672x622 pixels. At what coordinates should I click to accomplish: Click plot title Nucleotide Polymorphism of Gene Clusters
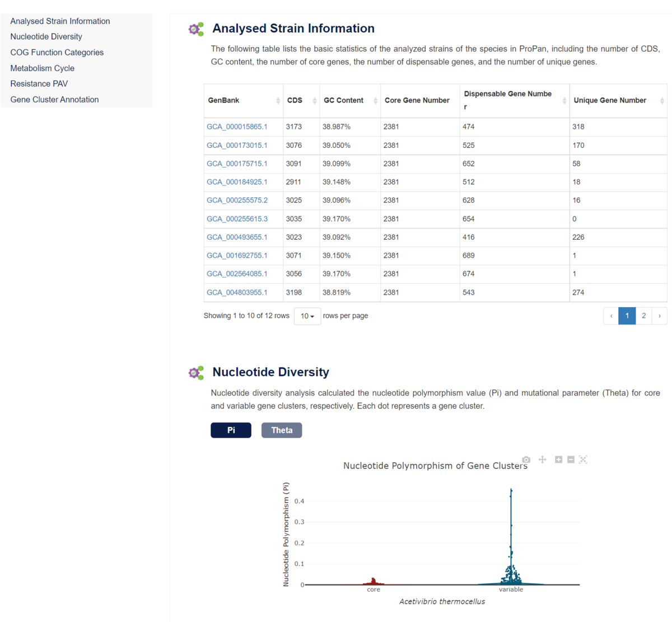pyautogui.click(x=435, y=466)
